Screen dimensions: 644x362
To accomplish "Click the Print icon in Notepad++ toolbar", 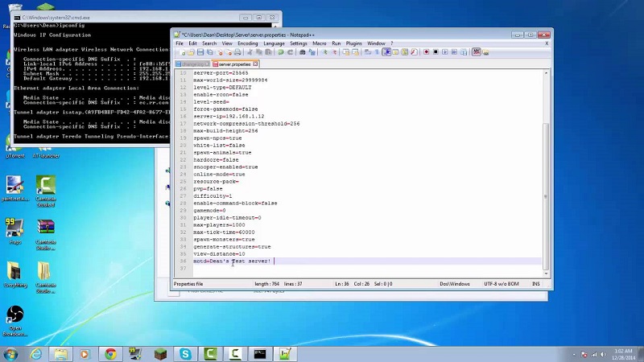I will tap(303, 52).
